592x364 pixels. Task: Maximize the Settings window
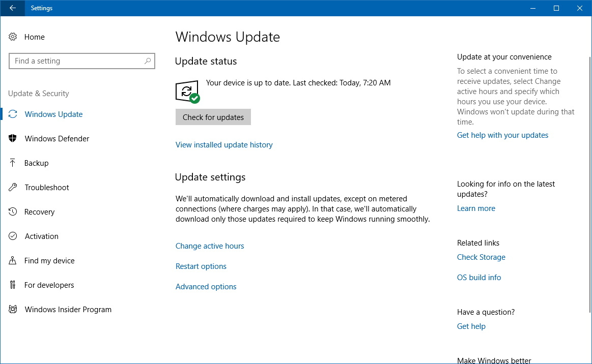point(556,8)
